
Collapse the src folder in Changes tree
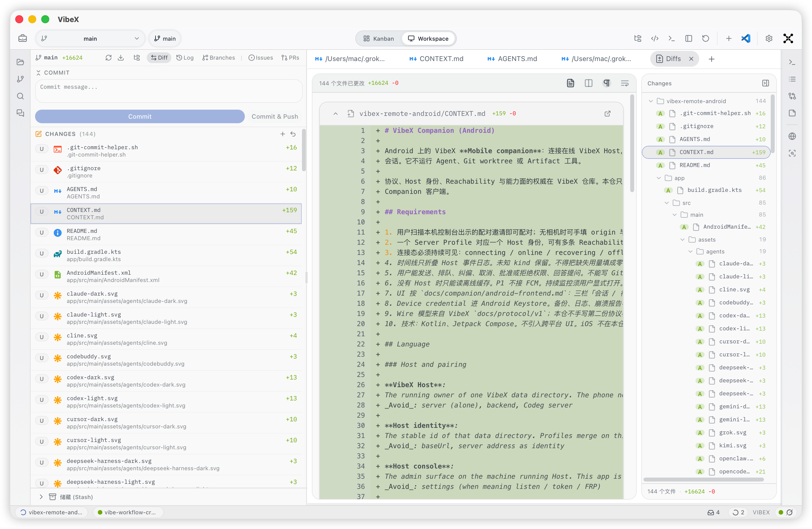pos(666,203)
